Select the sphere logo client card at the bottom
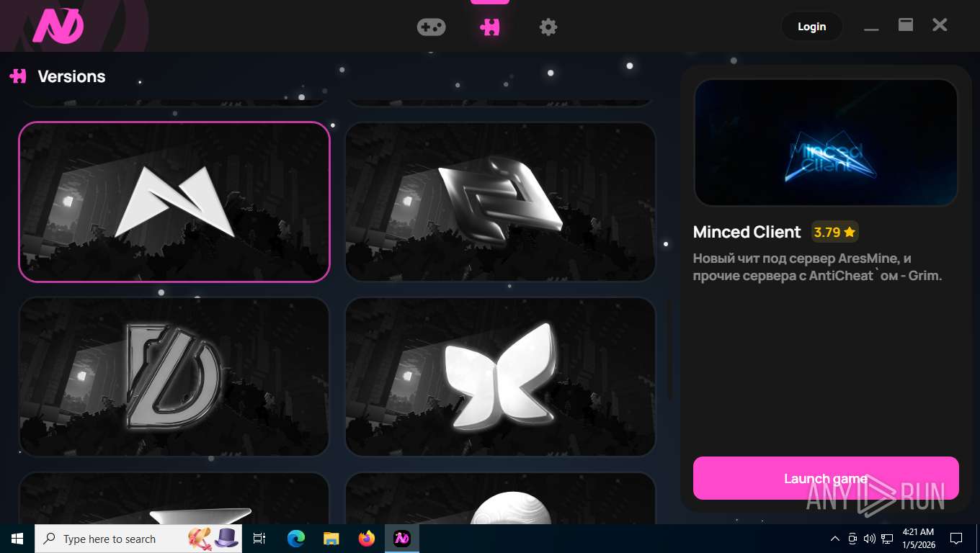The width and height of the screenshot is (980, 553). (x=501, y=498)
